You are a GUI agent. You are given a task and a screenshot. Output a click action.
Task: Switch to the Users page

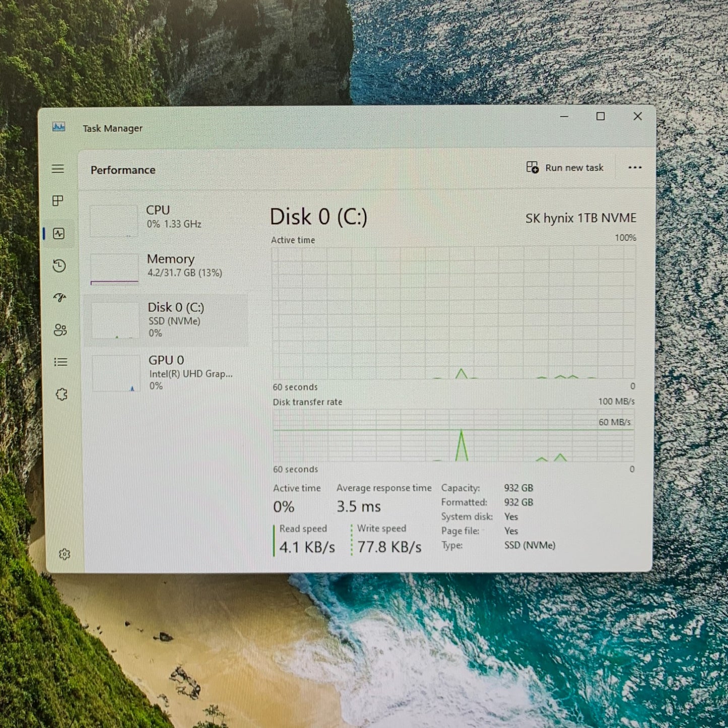pos(60,330)
